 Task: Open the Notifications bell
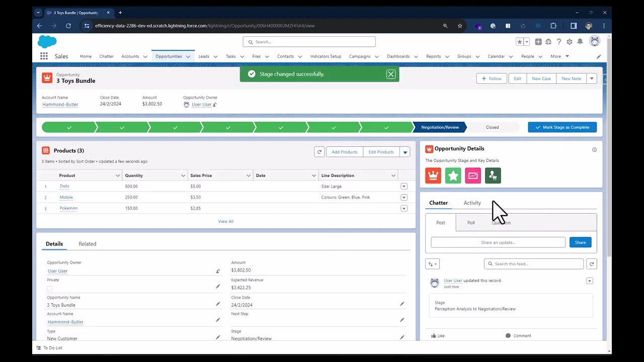tap(580, 42)
